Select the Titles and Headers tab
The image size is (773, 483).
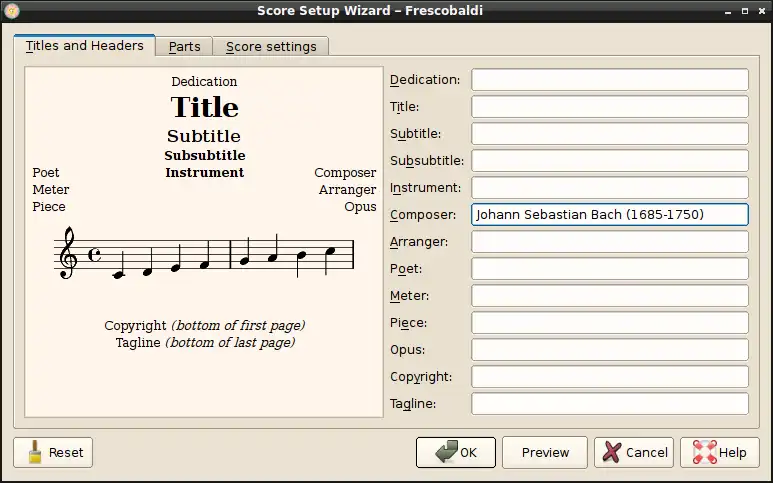(x=85, y=45)
